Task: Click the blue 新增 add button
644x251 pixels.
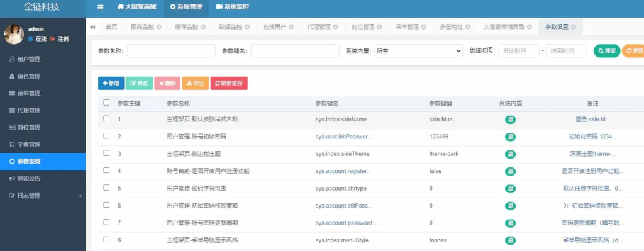Action: (x=111, y=83)
